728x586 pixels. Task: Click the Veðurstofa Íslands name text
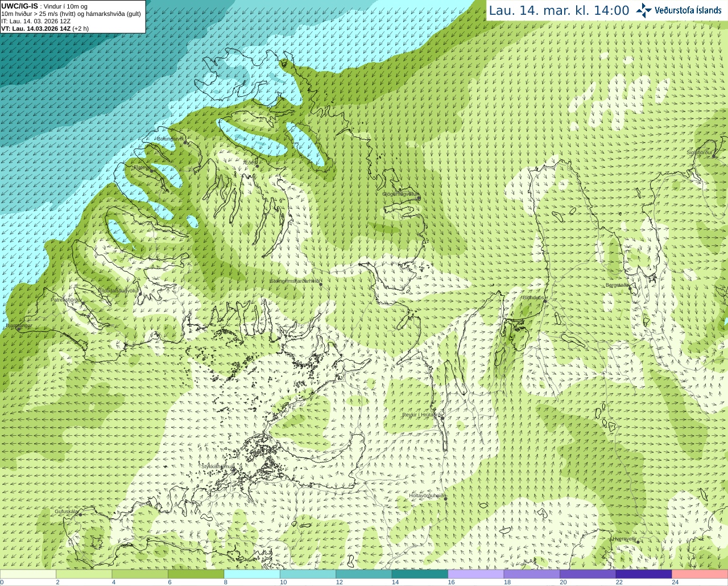coord(688,10)
